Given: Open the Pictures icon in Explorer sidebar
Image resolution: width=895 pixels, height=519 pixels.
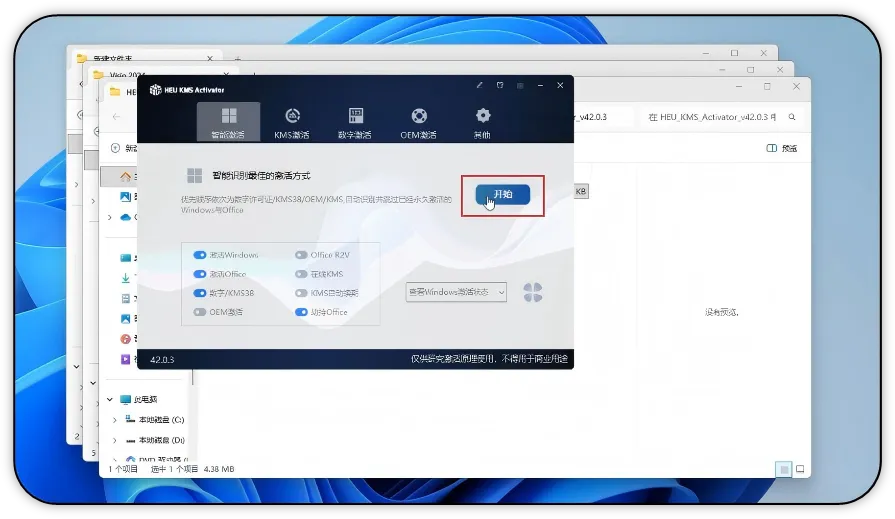Looking at the screenshot, I should pyautogui.click(x=126, y=319).
